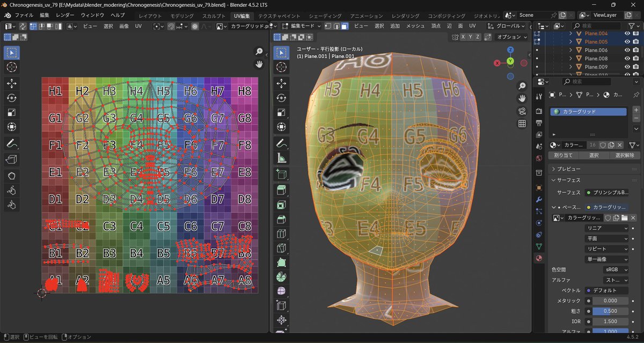
Task: Select the Move tool in 3D viewport
Action: coord(281,84)
